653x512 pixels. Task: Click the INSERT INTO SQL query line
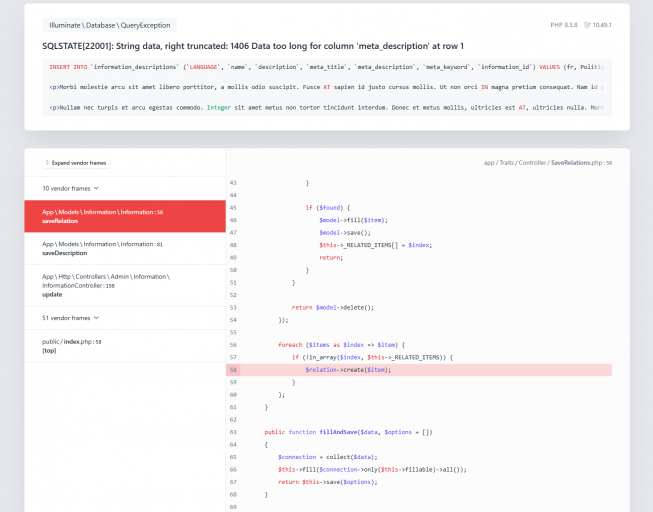click(x=326, y=67)
